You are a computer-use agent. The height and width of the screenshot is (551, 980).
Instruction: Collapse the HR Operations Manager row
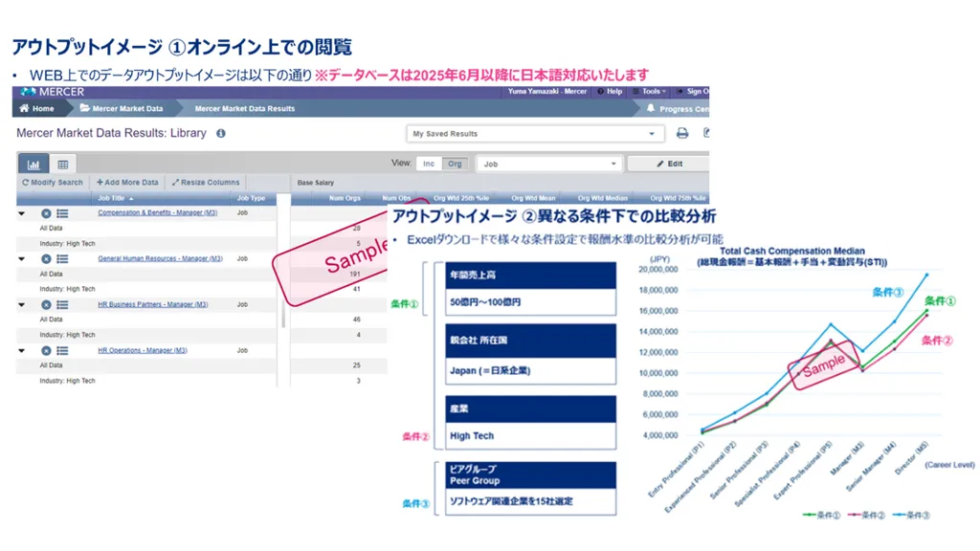pyautogui.click(x=22, y=351)
